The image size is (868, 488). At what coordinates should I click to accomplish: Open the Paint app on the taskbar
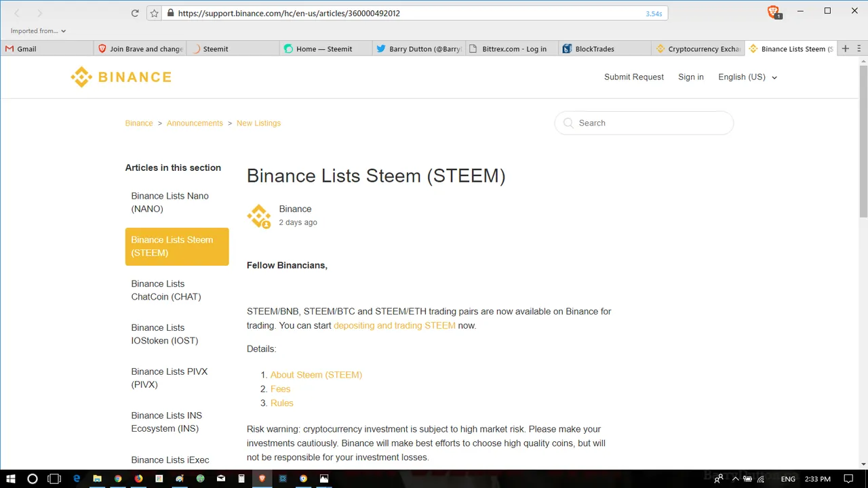point(180,479)
